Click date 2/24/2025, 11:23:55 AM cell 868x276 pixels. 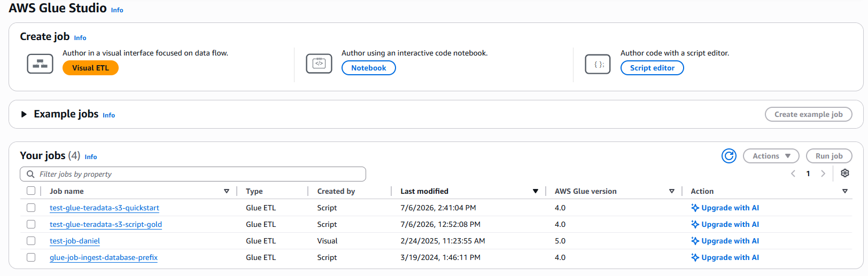(443, 241)
